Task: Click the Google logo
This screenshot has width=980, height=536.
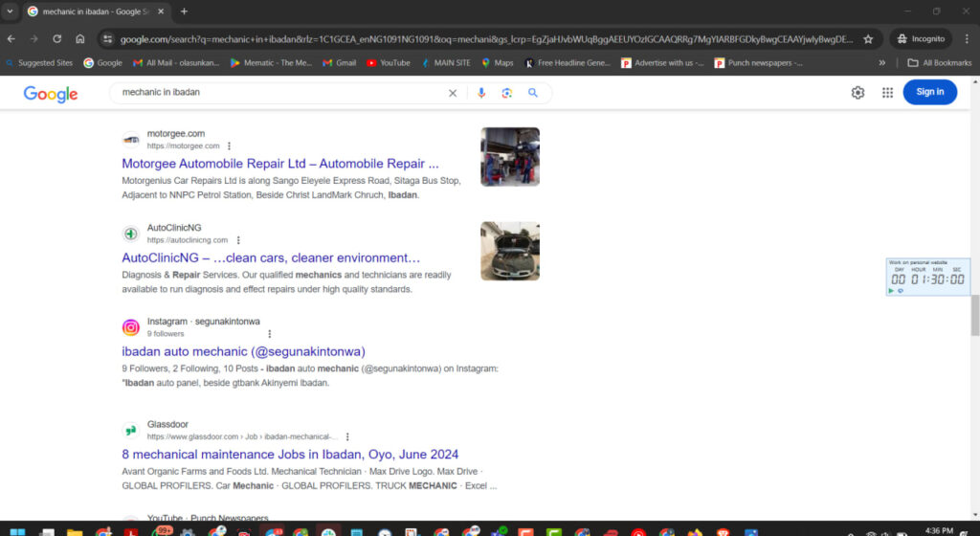Action: click(51, 94)
